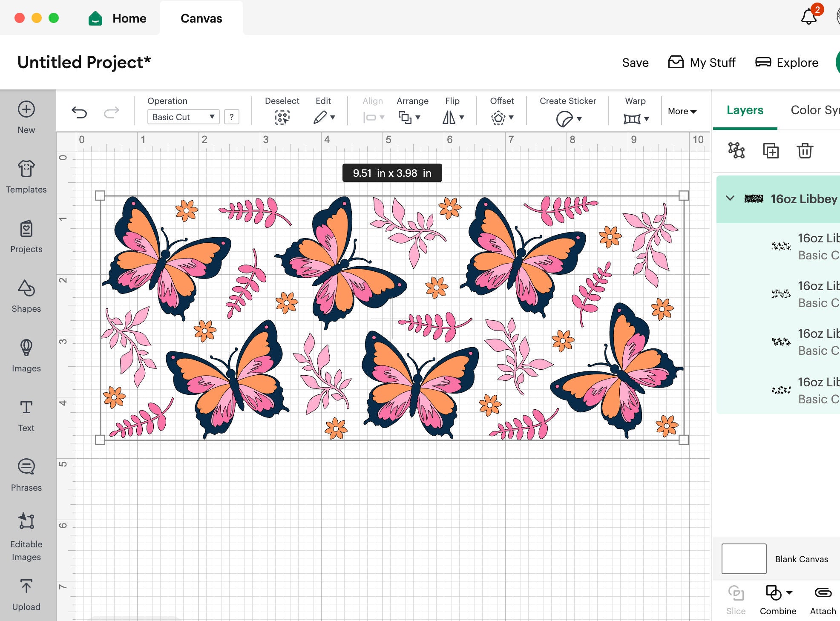The width and height of the screenshot is (840, 621).
Task: Open the Shapes tool
Action: tap(26, 296)
